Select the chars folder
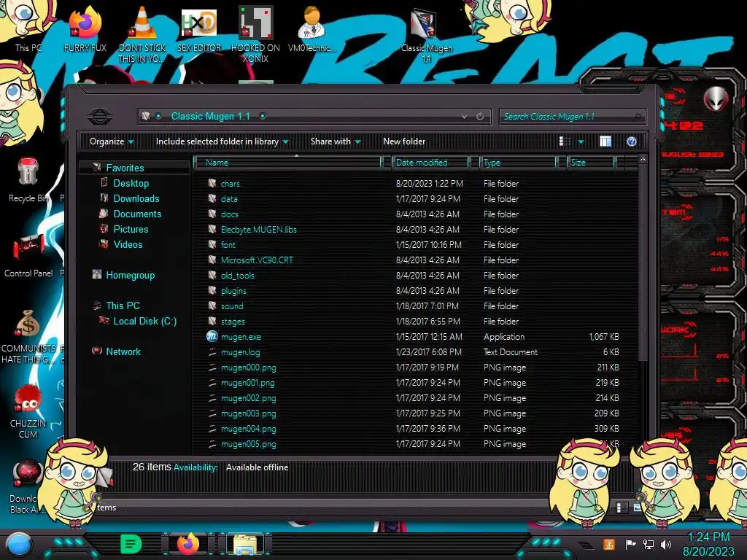The image size is (747, 560). click(230, 183)
